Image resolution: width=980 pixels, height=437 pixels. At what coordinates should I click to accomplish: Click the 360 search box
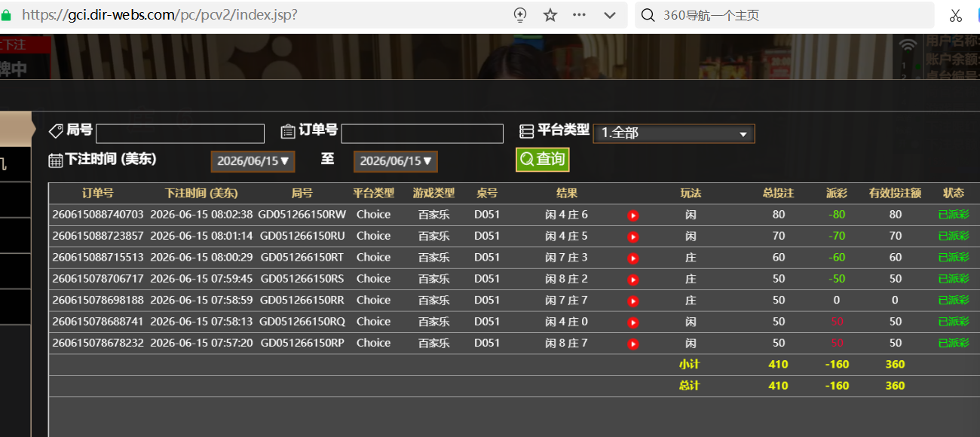click(784, 15)
